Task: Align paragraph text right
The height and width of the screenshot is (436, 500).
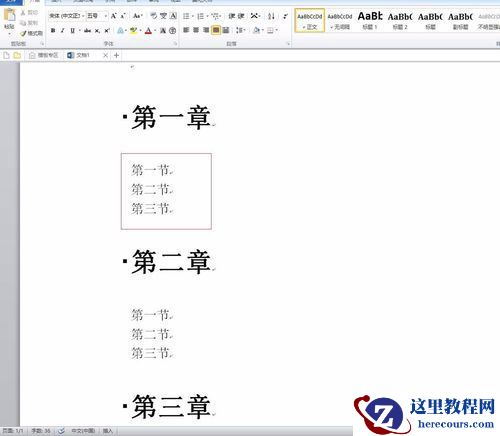Action: click(x=206, y=30)
